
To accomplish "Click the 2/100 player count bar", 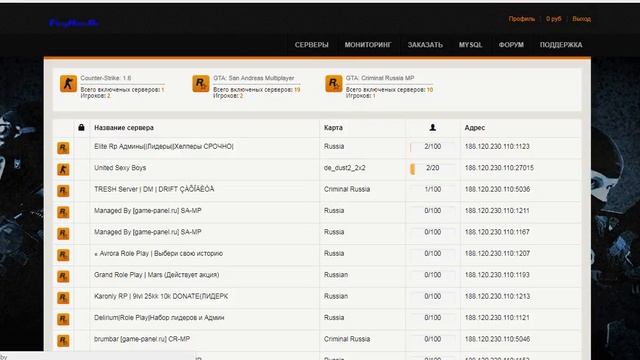I will [x=433, y=147].
